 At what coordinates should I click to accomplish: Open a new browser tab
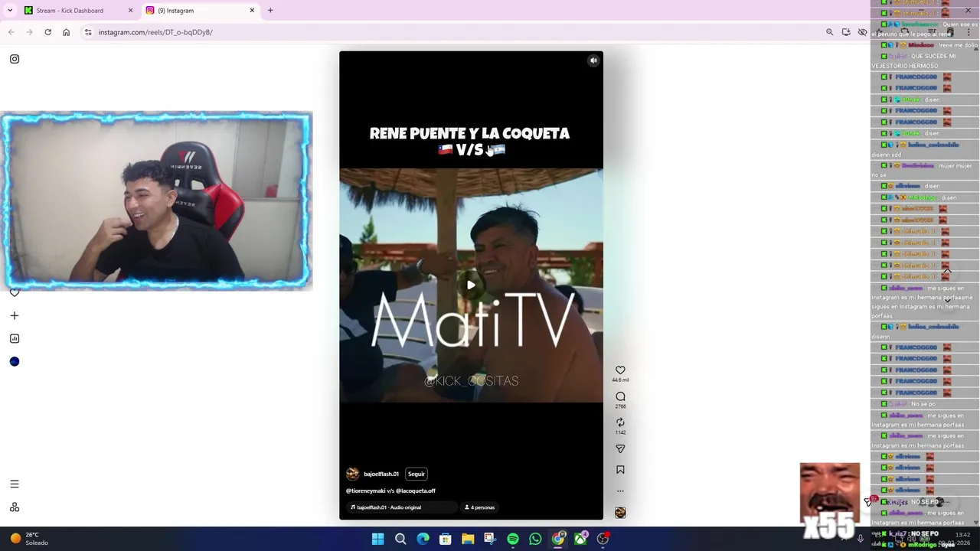[270, 11]
